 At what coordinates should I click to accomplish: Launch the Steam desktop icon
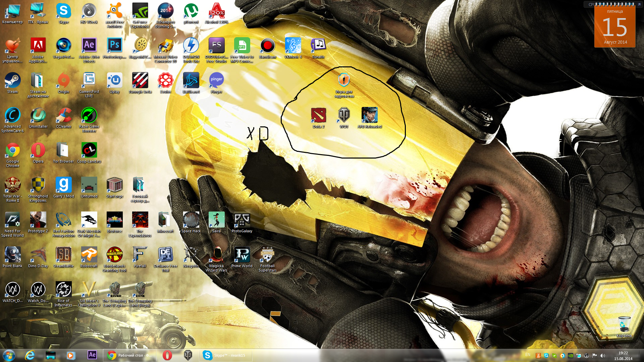click(x=12, y=83)
